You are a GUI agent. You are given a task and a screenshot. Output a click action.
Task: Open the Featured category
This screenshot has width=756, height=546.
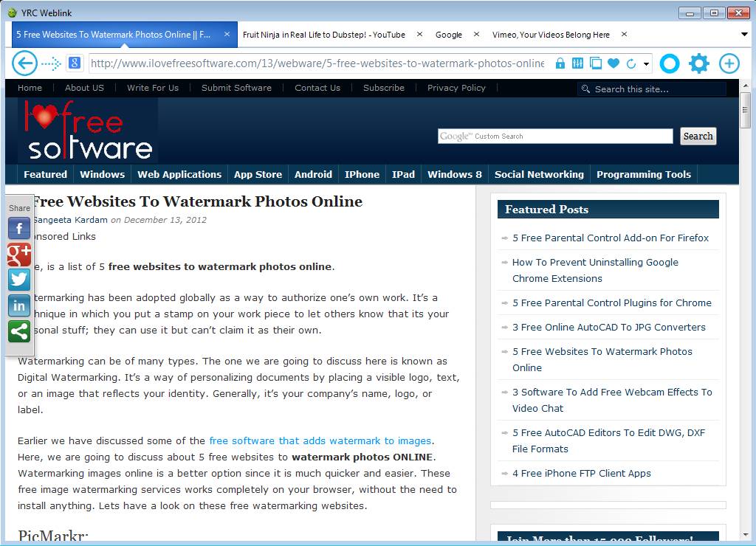click(45, 174)
